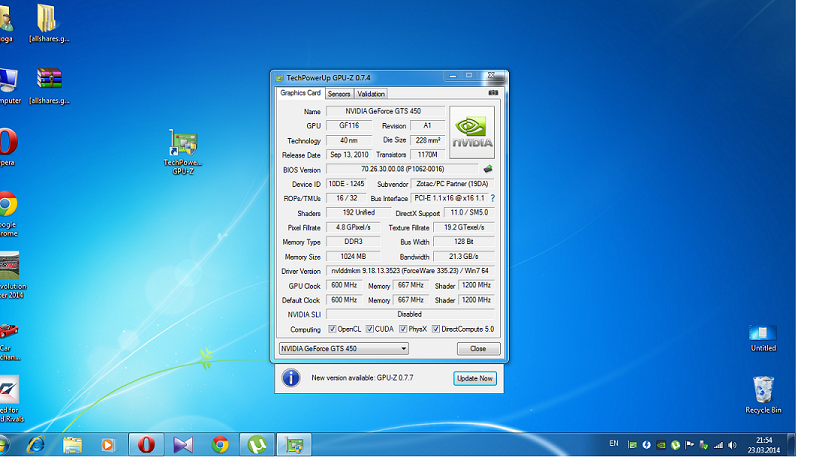The image size is (813, 457).
Task: Click the blue info icon in update bar
Action: pyautogui.click(x=291, y=378)
